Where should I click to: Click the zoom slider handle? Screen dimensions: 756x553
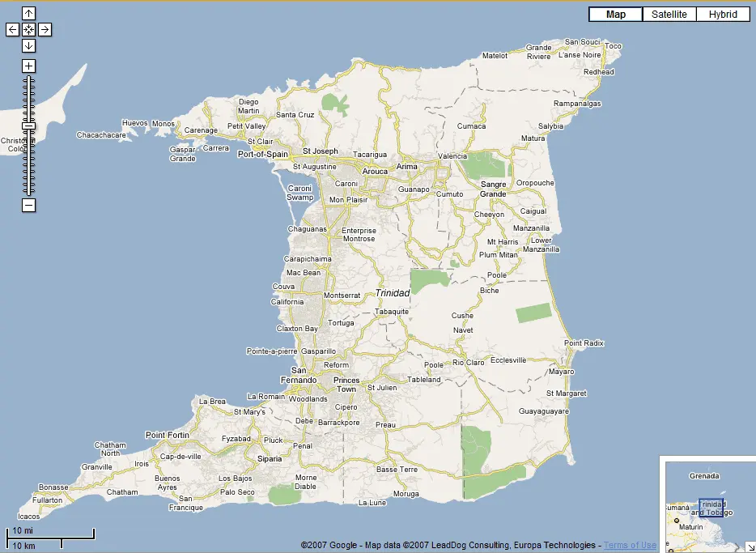[29, 125]
